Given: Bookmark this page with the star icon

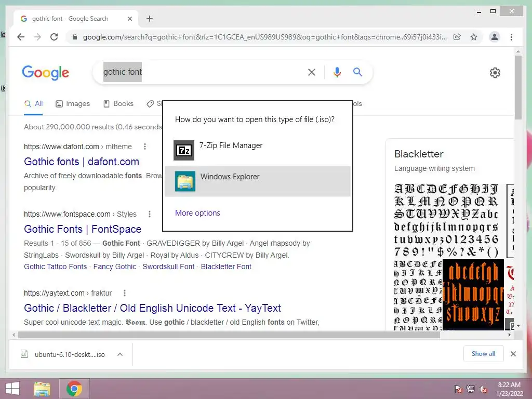Looking at the screenshot, I should pyautogui.click(x=474, y=37).
